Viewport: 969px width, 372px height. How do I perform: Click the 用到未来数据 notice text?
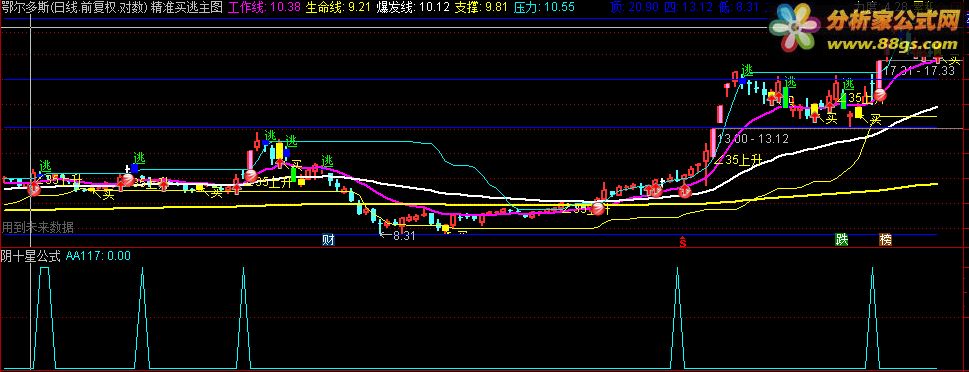pos(37,227)
